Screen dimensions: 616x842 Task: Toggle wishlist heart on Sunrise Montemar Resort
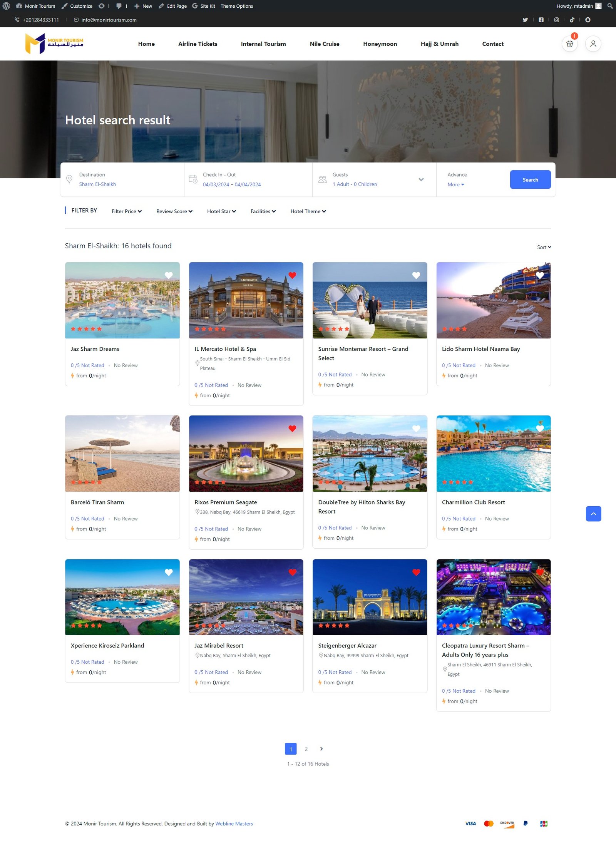tap(416, 275)
